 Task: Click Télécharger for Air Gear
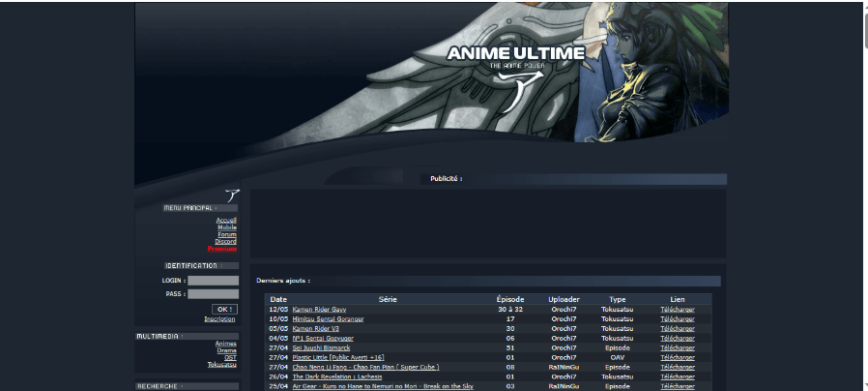pos(678,386)
